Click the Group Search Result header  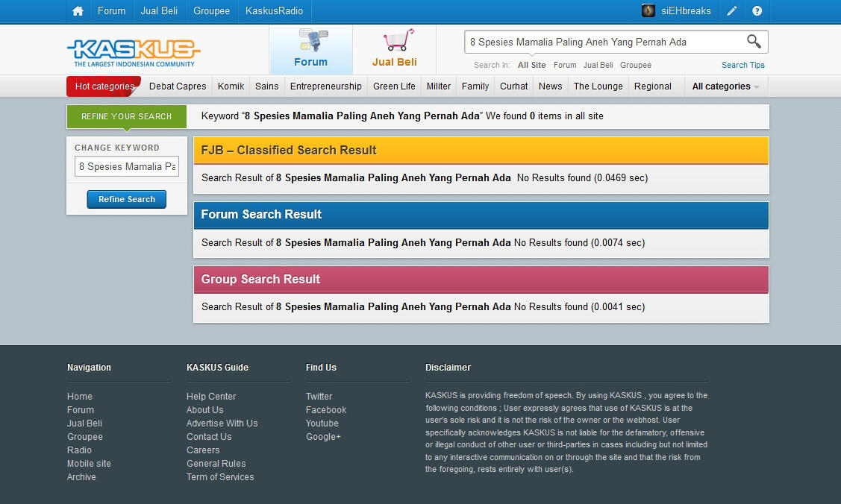[x=481, y=280]
